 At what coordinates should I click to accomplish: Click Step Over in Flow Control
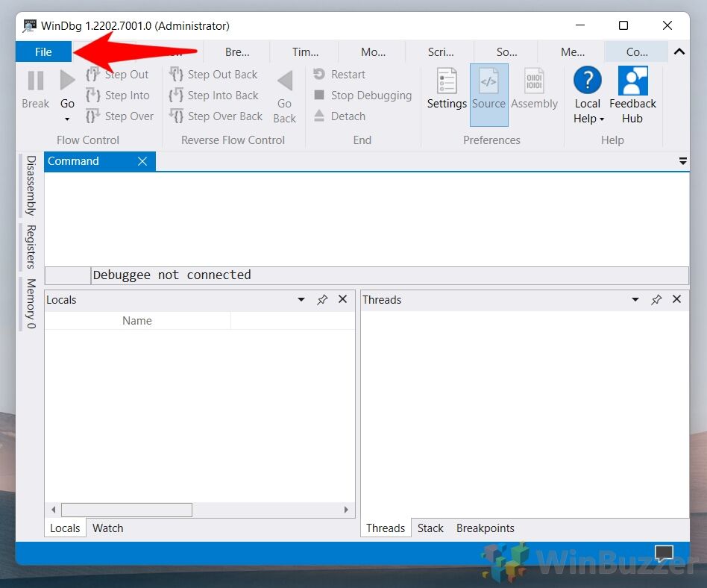(x=120, y=116)
